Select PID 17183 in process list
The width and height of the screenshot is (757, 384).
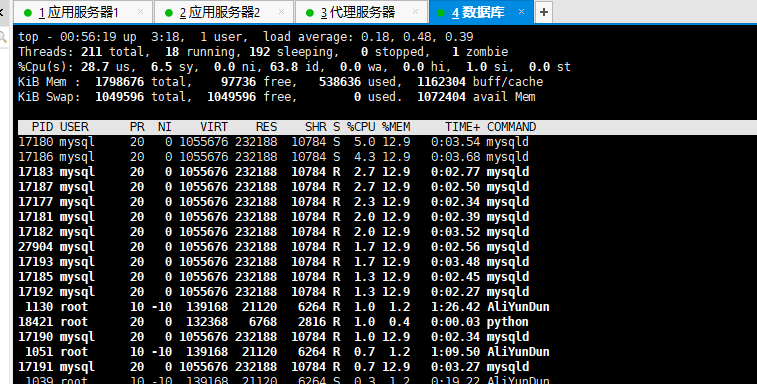pyautogui.click(x=36, y=172)
